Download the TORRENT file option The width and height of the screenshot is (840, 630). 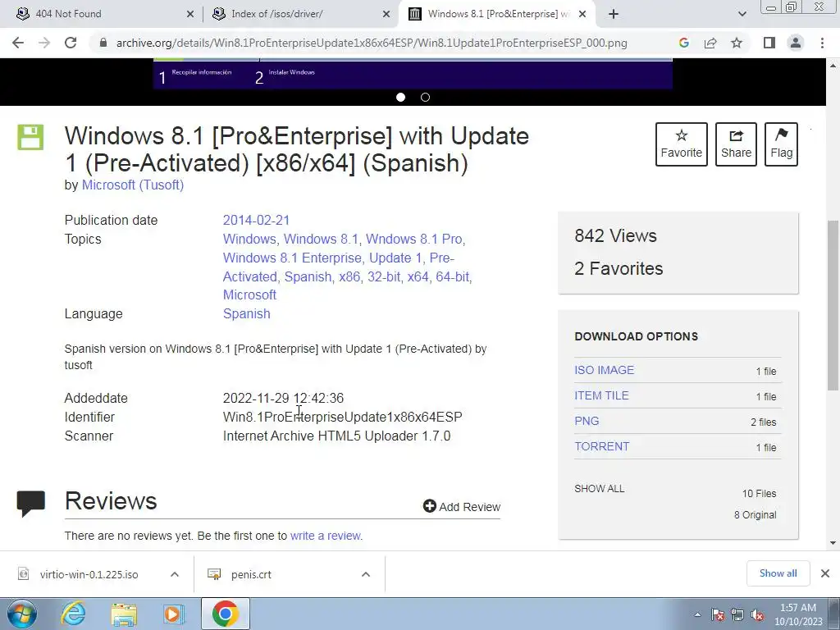(x=601, y=446)
